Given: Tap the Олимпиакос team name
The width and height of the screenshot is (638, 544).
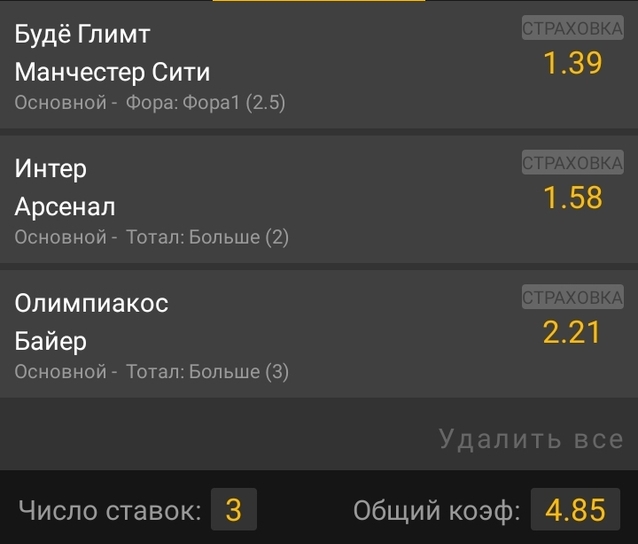Looking at the screenshot, I should point(92,303).
